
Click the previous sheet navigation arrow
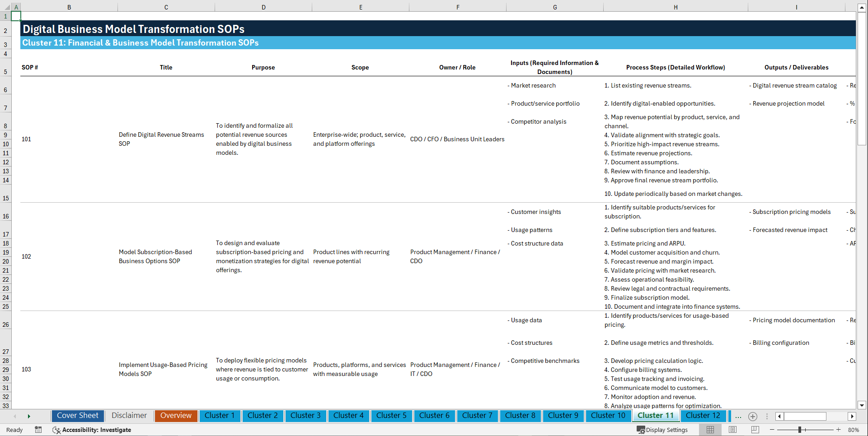(x=15, y=416)
